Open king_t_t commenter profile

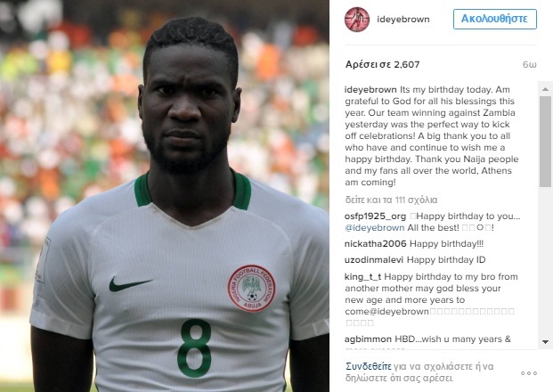[363, 276]
